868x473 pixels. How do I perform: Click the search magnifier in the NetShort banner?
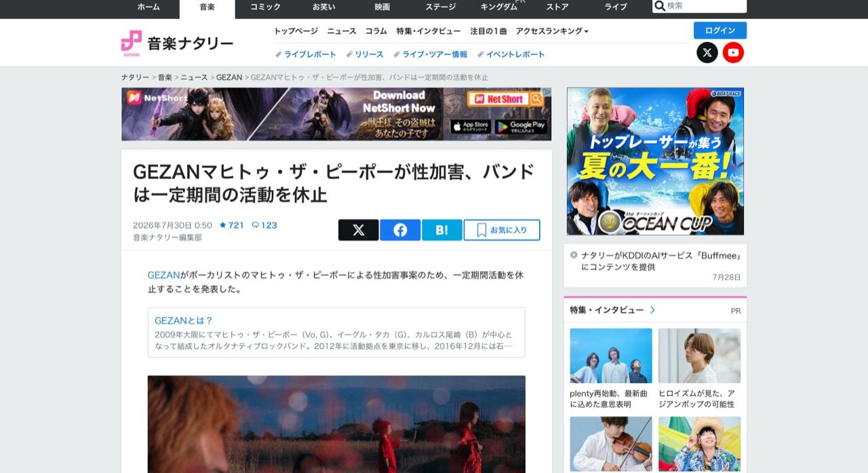tap(536, 99)
